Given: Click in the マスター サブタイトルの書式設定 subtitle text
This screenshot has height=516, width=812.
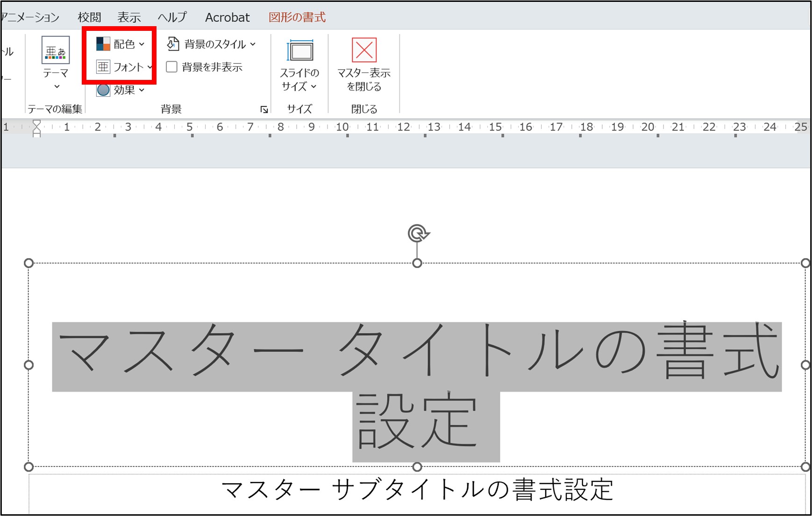Looking at the screenshot, I should 417,489.
